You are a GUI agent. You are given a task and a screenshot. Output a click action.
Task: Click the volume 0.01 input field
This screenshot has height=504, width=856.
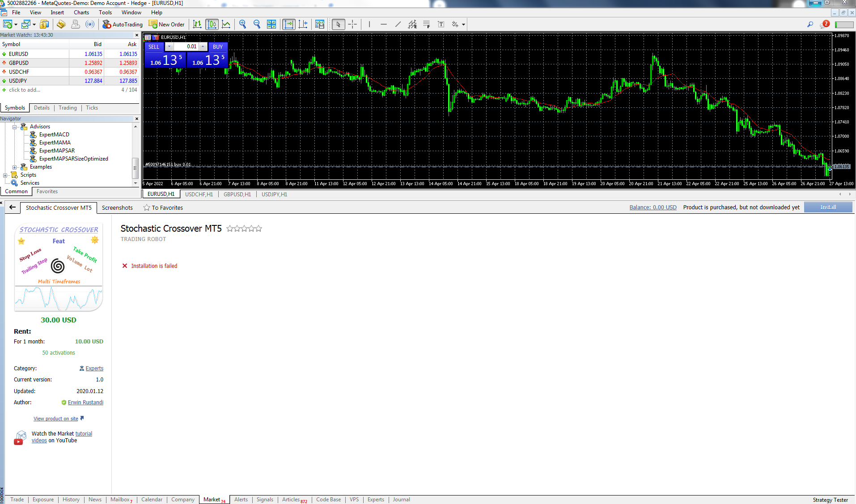pos(186,47)
